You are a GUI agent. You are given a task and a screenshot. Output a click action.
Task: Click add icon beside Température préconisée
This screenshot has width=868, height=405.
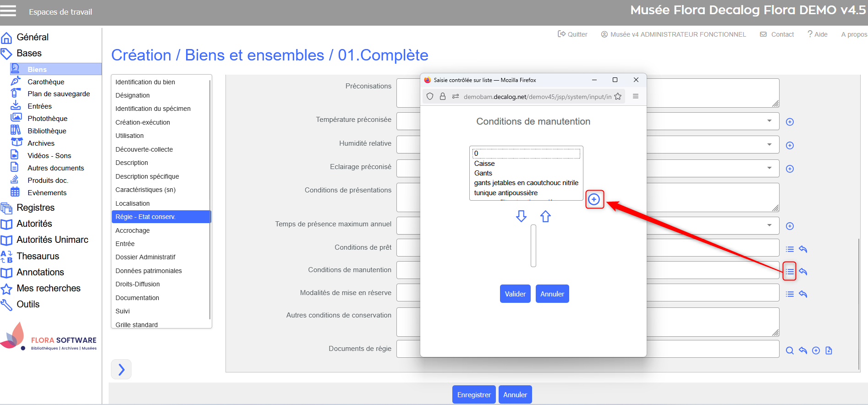790,122
